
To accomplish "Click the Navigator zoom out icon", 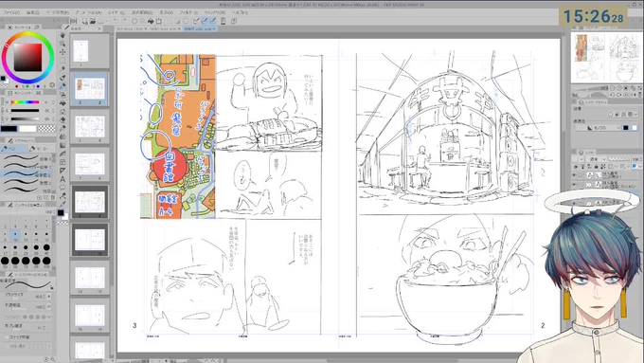I will 613,88.
